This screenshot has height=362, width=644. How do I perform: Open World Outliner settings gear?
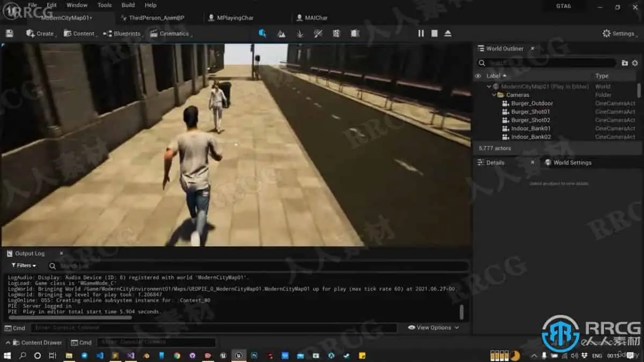point(634,63)
